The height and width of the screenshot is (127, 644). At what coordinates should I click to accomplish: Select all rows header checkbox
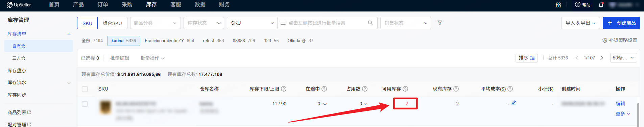point(85,89)
